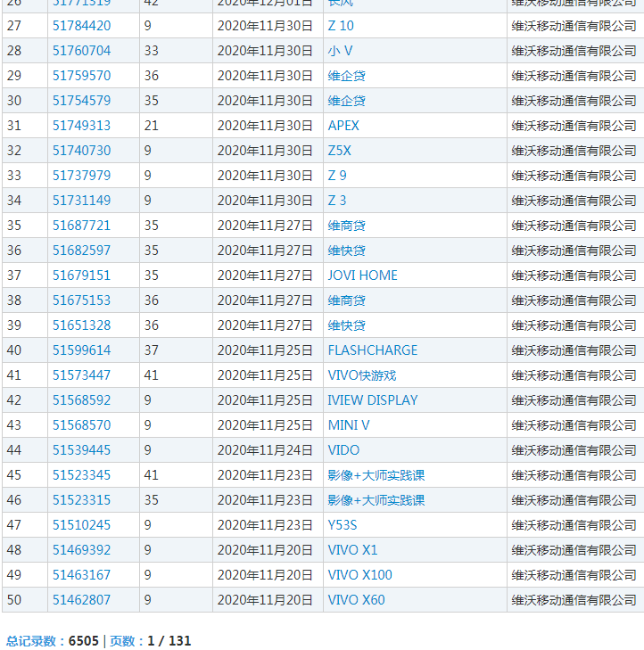Open application number 51510245
The width and height of the screenshot is (644, 650).
click(x=81, y=525)
